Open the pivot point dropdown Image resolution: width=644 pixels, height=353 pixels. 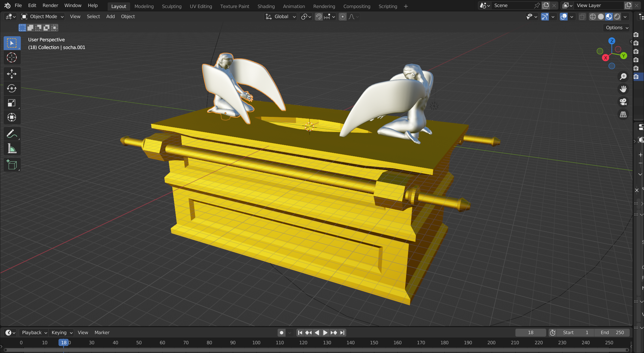[x=306, y=16]
